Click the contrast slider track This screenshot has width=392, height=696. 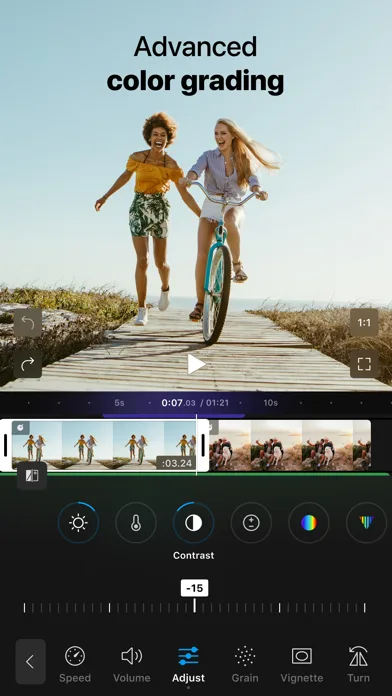(x=194, y=608)
